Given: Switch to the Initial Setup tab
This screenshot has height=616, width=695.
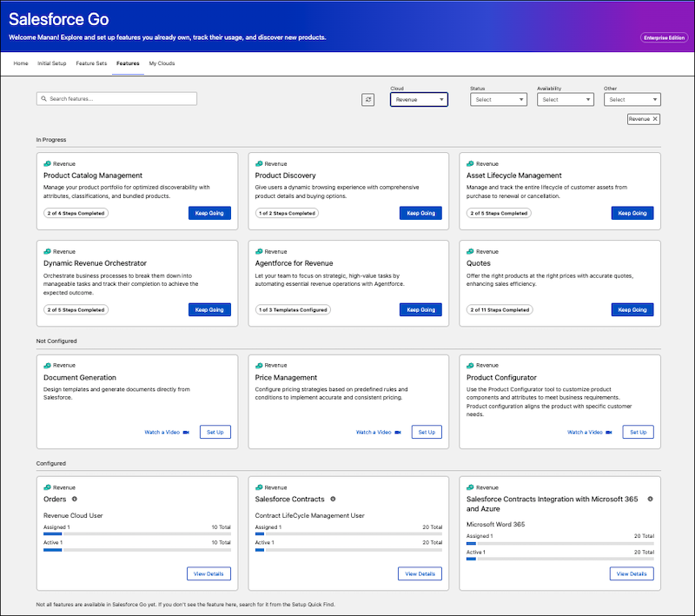Looking at the screenshot, I should point(52,63).
